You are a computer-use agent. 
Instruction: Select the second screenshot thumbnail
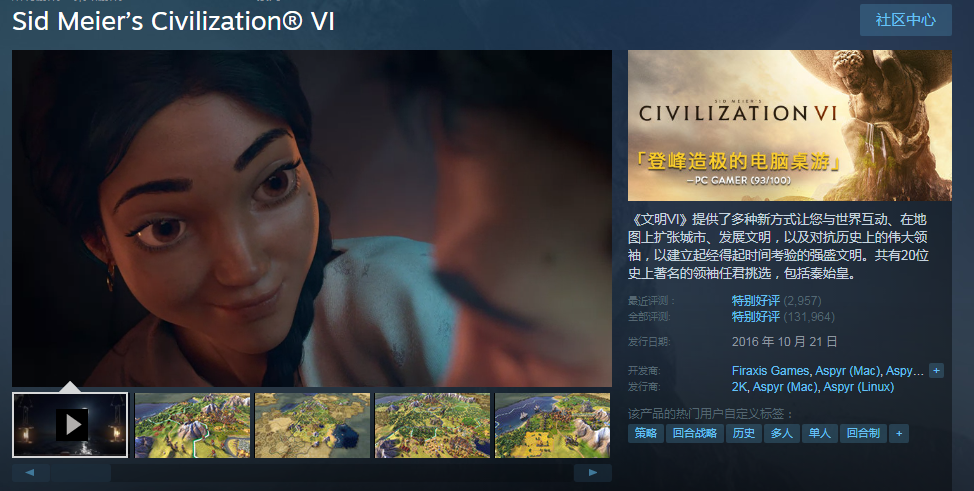pyautogui.click(x=193, y=425)
